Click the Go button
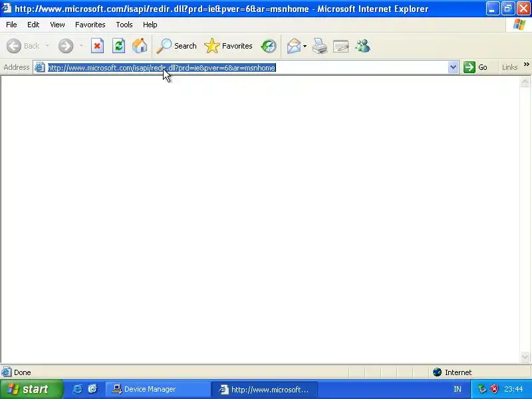 (475, 67)
